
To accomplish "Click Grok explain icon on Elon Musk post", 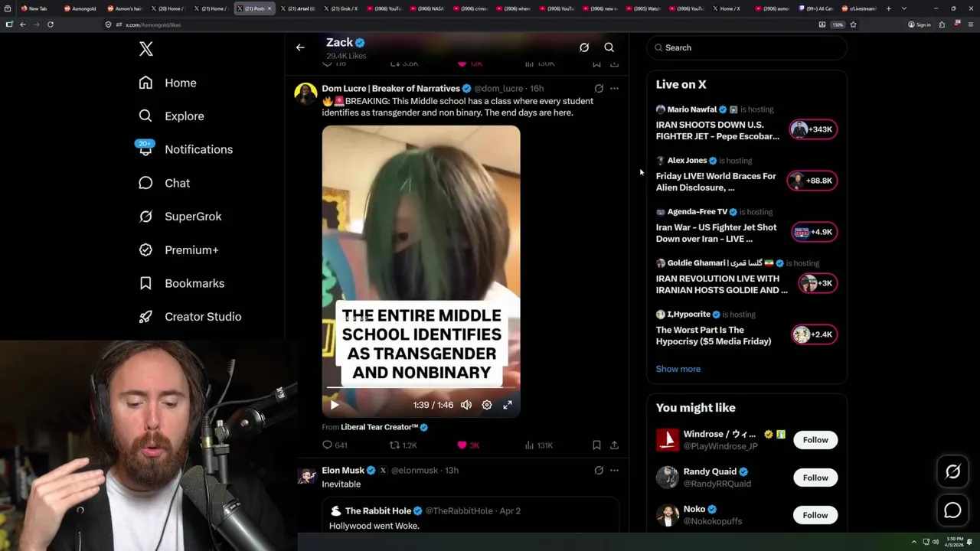I will (599, 471).
